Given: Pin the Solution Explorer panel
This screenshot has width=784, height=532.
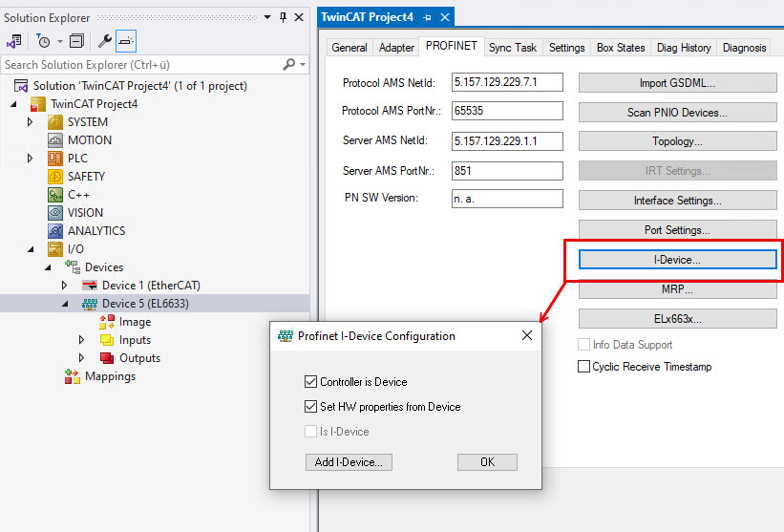Looking at the screenshot, I should 283,17.
